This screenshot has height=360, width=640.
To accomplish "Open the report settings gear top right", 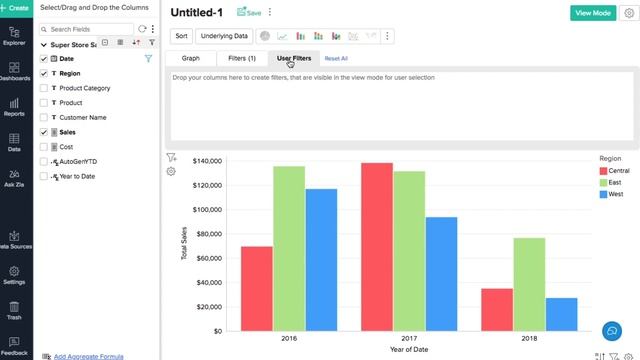I will 629,13.
